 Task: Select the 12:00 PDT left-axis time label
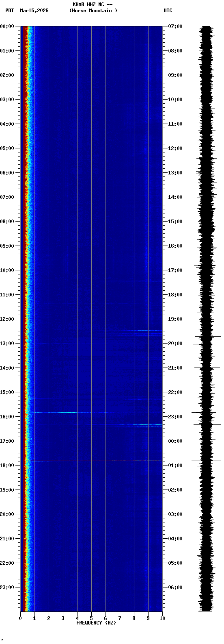pos(7,319)
